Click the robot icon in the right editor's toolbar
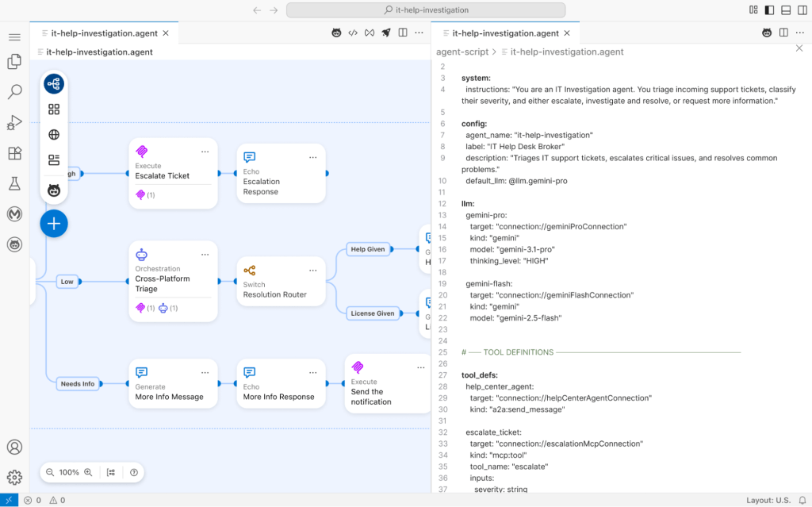This screenshot has width=812, height=507. click(766, 33)
